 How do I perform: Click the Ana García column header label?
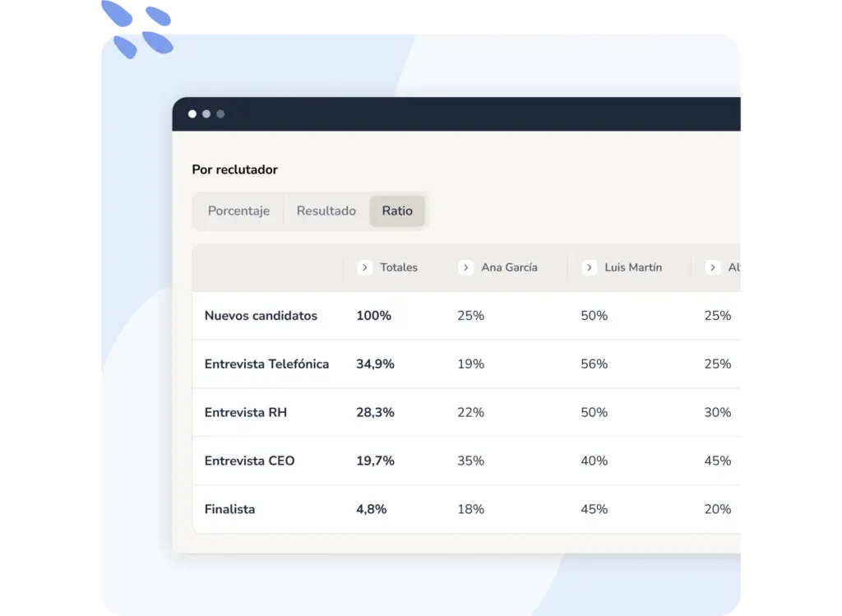point(509,267)
